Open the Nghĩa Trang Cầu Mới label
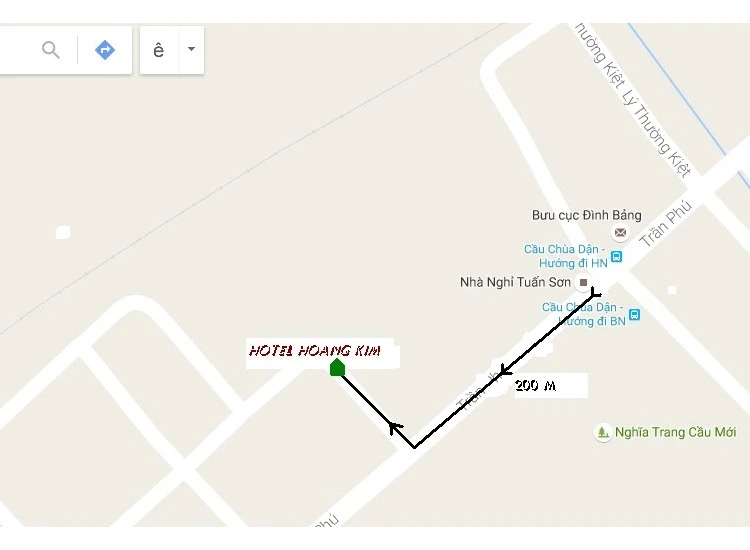750x550 pixels. (675, 432)
